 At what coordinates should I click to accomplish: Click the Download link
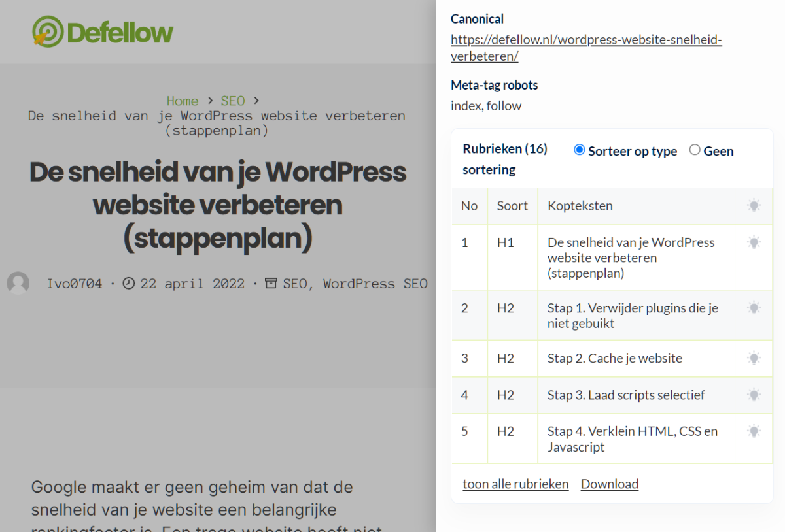(x=610, y=484)
